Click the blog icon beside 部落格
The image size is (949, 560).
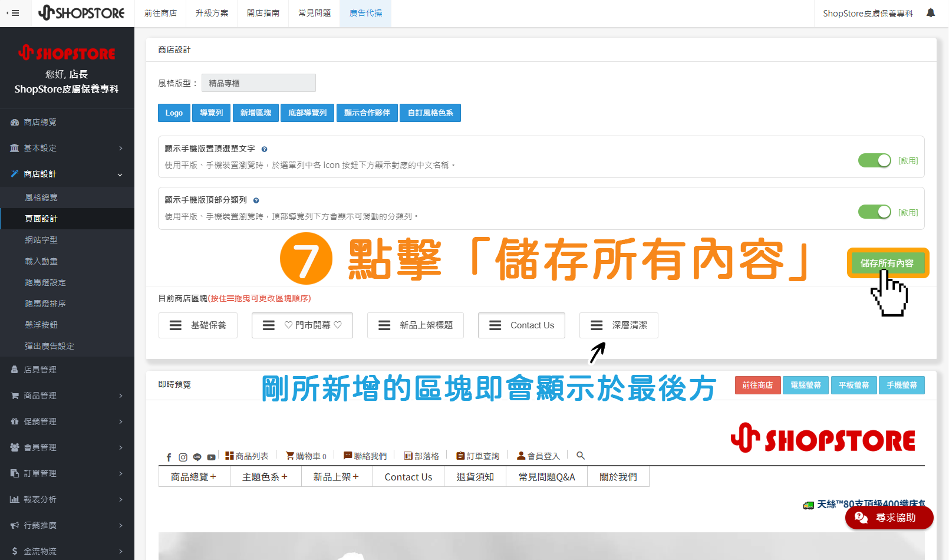tap(408, 456)
